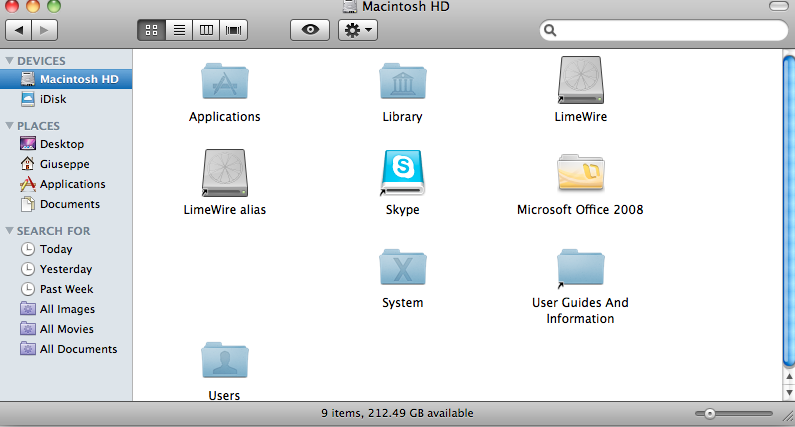Click the magnifying glass search icon

pyautogui.click(x=550, y=30)
